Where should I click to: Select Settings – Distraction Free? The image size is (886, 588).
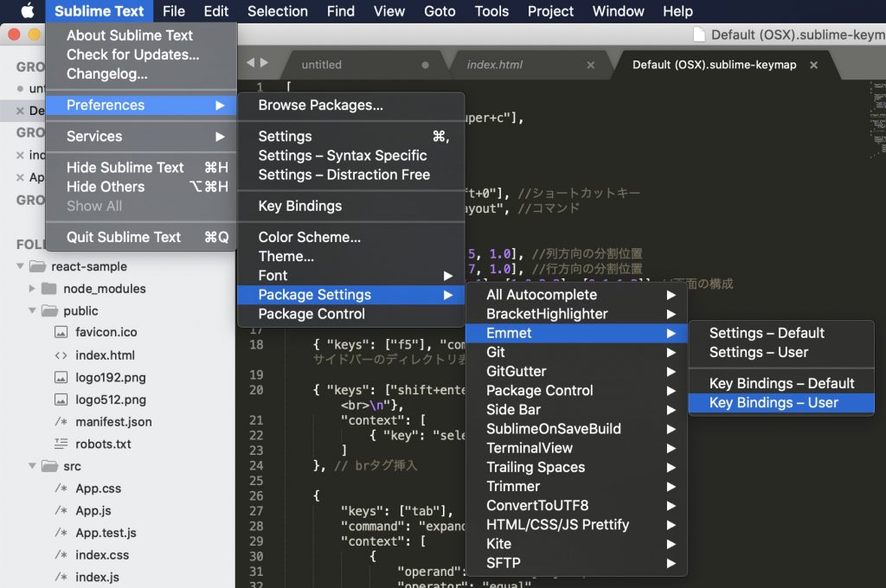tap(351, 175)
